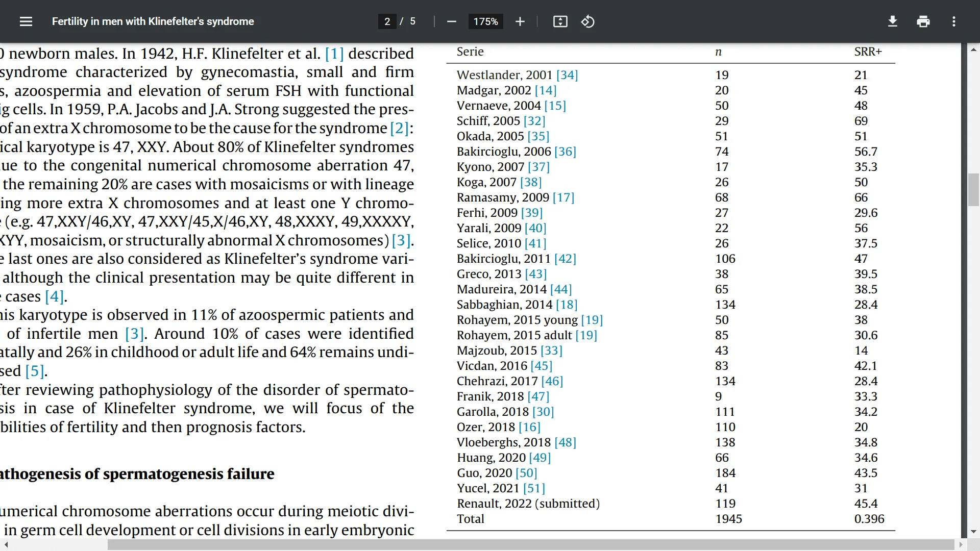This screenshot has height=551, width=980.
Task: Open citation [45] for Vicdan, 2016
Action: (x=542, y=366)
